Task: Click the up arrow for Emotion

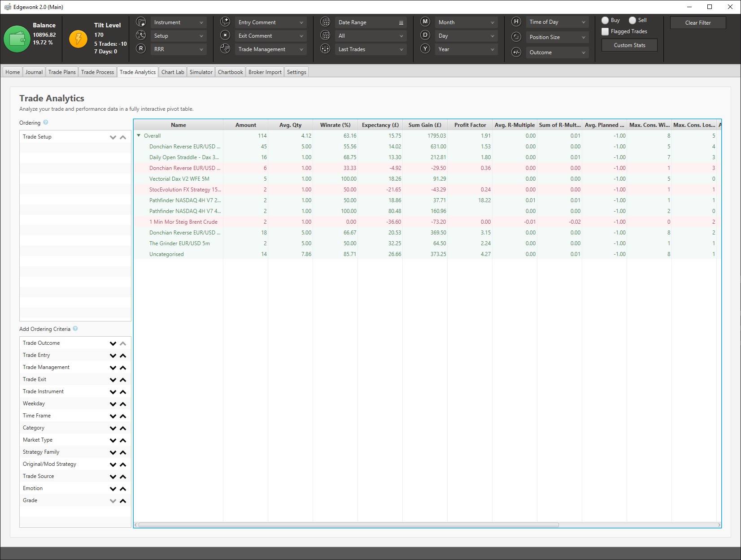Action: [123, 489]
